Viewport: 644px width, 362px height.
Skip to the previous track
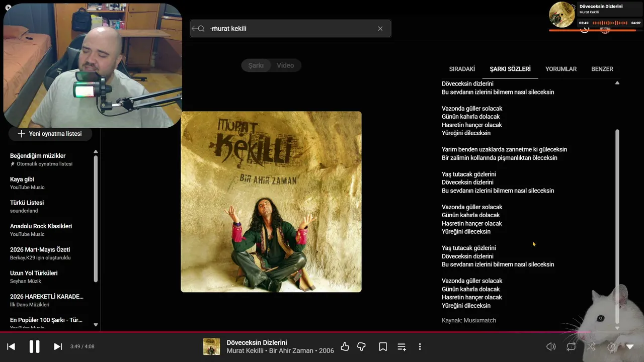[11, 346]
